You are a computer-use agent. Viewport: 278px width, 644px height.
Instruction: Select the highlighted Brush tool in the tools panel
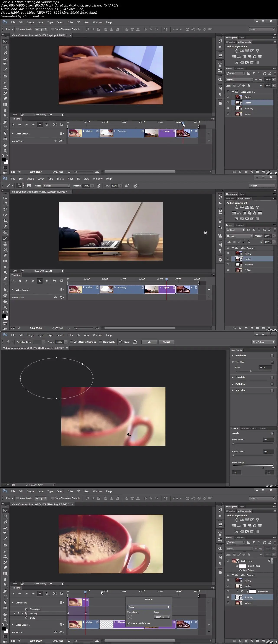pos(5,238)
